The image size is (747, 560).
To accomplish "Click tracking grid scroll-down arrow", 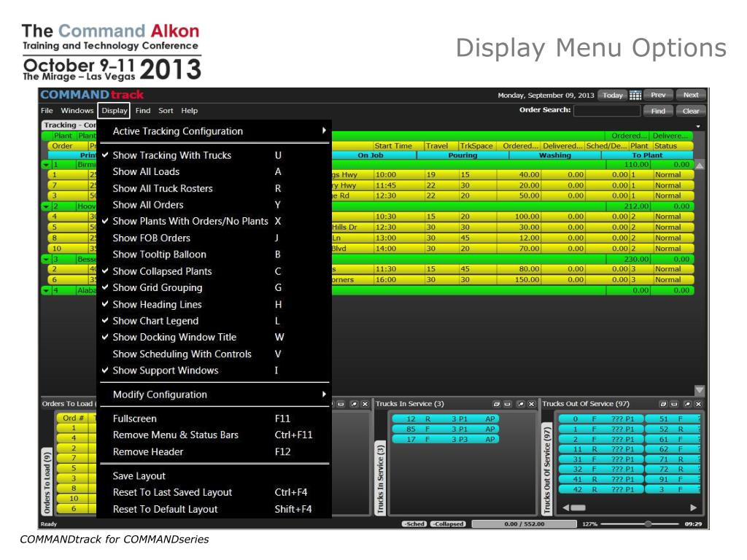I will tap(700, 390).
